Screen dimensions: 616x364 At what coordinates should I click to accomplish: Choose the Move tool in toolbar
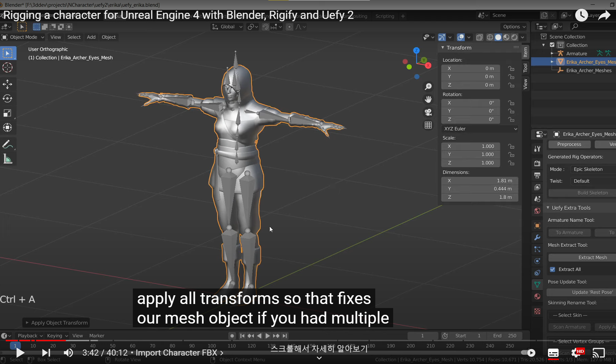point(7,84)
